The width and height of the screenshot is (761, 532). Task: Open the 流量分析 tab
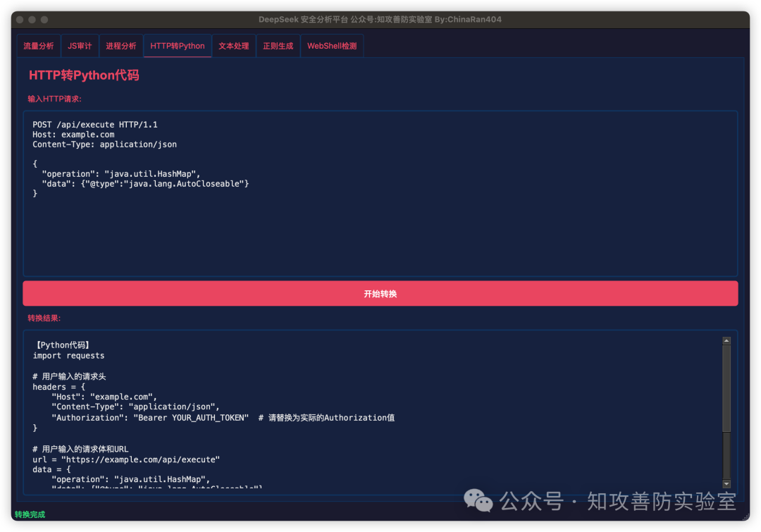(x=38, y=46)
